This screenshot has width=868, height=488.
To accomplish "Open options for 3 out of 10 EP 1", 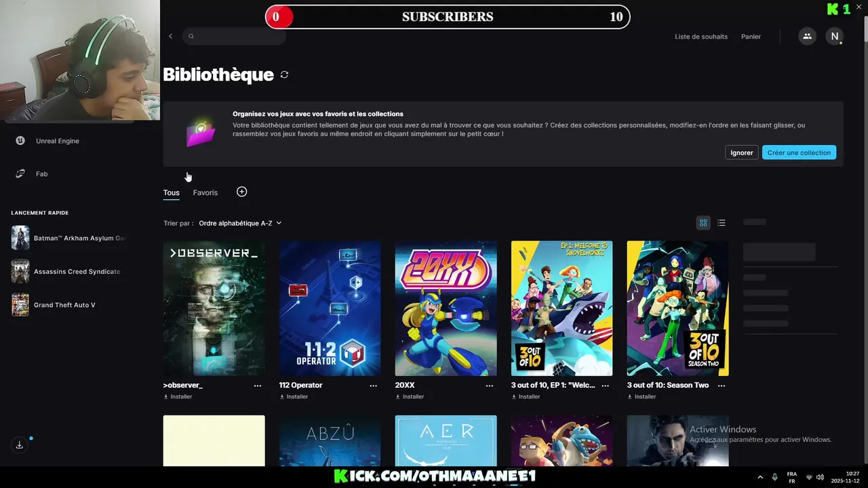I will click(x=606, y=386).
